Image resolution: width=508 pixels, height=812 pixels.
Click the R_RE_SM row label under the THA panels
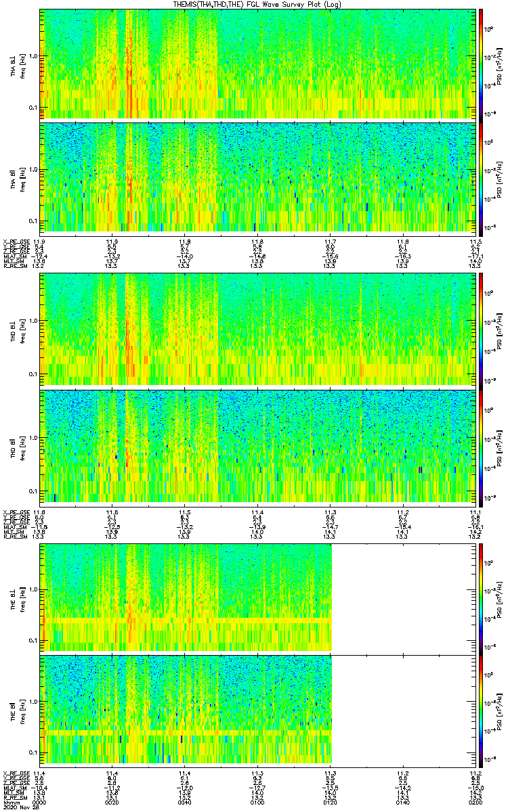point(15,266)
